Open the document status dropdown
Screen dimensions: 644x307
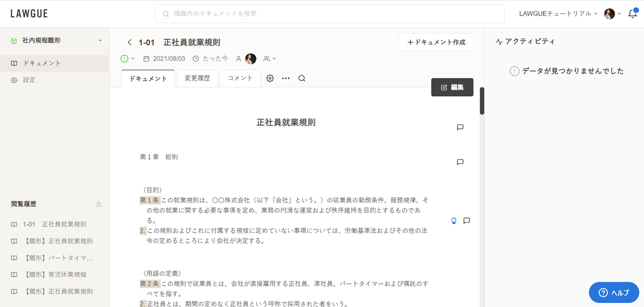pyautogui.click(x=128, y=59)
